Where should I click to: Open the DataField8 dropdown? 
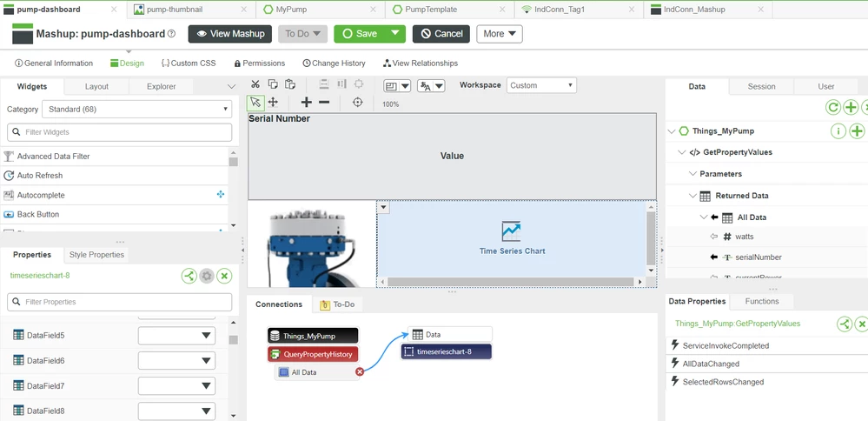(x=176, y=411)
